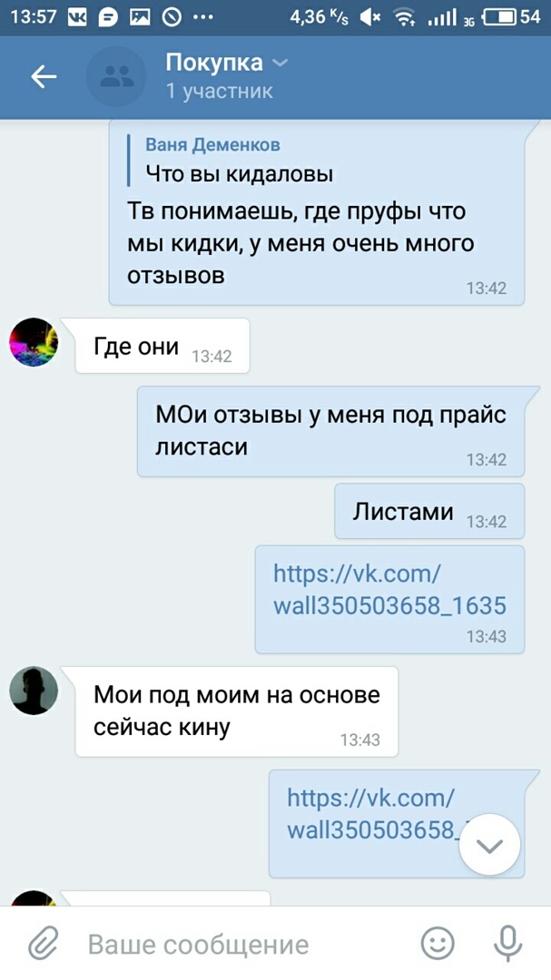Tap the dark silhouette avatar thumbnail

point(34,690)
